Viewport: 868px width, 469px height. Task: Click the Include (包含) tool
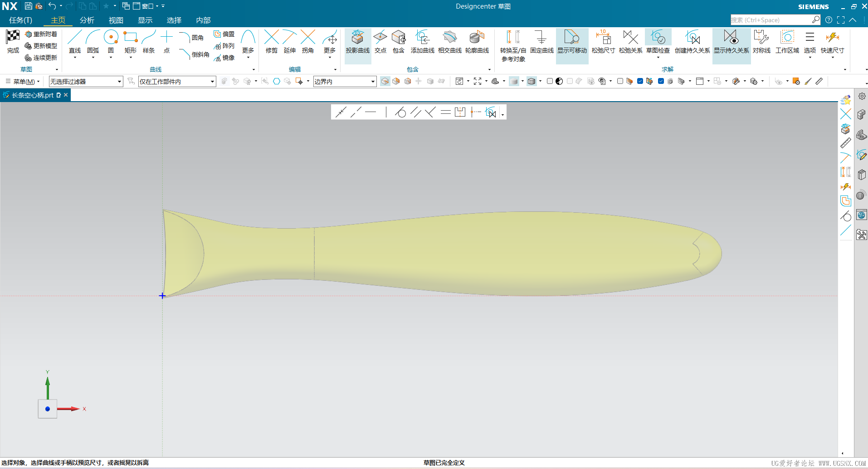coord(398,41)
